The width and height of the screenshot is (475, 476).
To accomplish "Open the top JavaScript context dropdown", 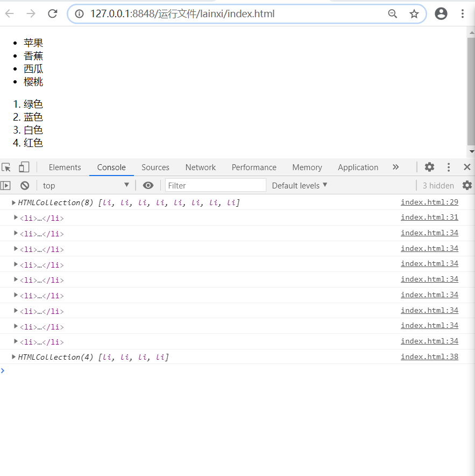I will pos(86,185).
